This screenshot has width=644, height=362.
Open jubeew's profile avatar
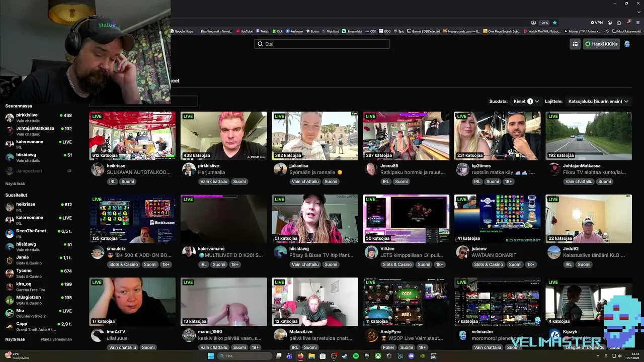(462, 252)
